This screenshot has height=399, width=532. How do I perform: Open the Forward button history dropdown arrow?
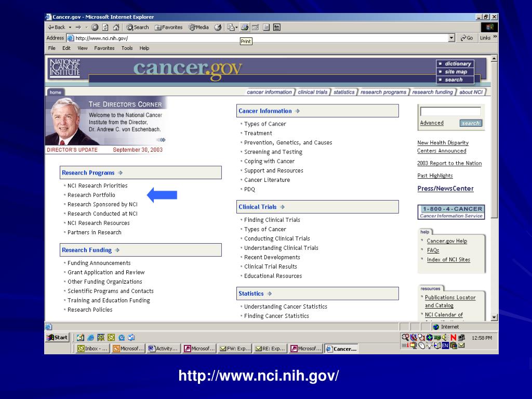[x=86, y=27]
